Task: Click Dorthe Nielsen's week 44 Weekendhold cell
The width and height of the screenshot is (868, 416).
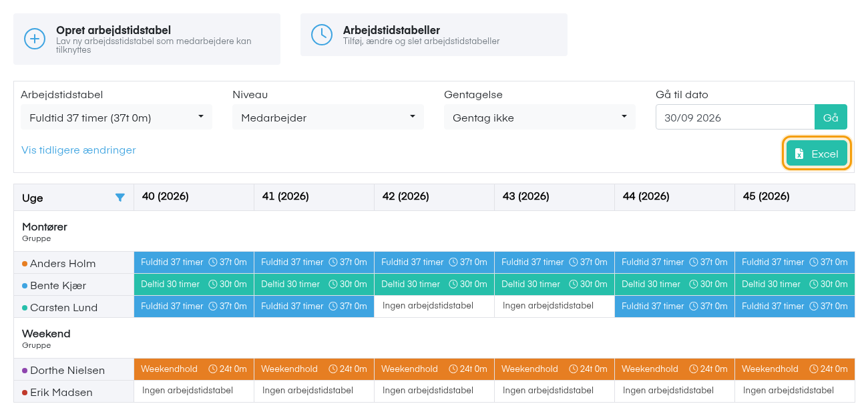Action: coord(674,369)
